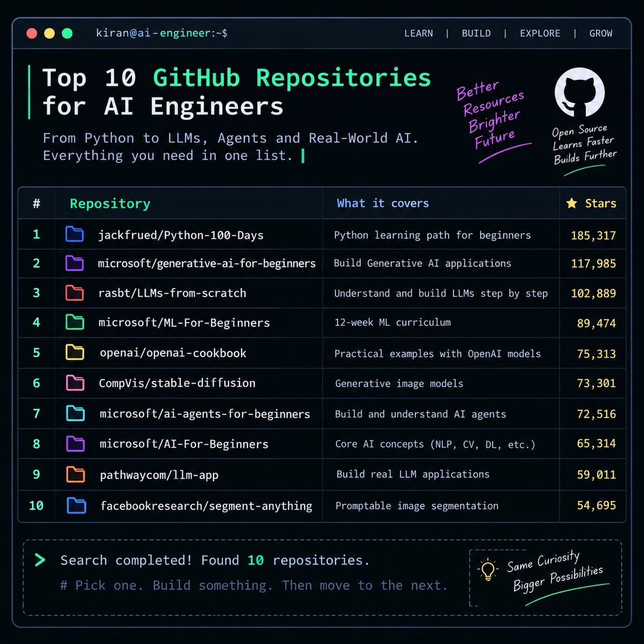This screenshot has width=644, height=644.
Task: Click the row number 10
Action: (36, 506)
